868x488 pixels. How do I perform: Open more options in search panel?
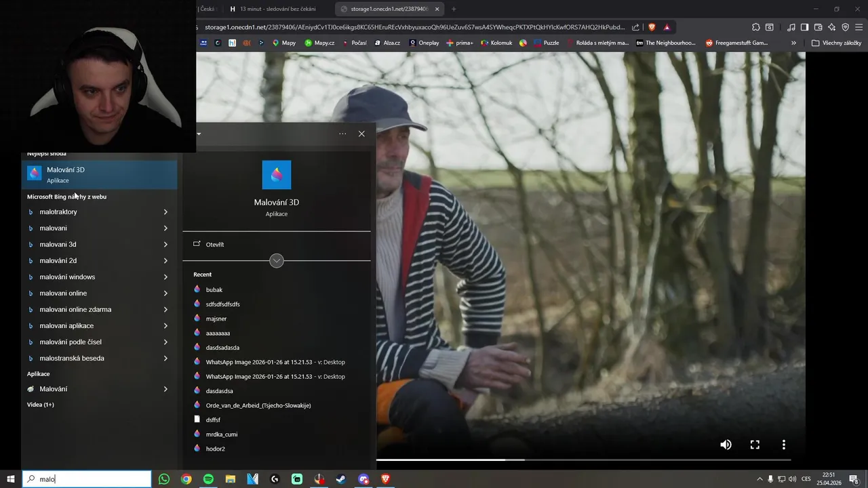pyautogui.click(x=342, y=134)
